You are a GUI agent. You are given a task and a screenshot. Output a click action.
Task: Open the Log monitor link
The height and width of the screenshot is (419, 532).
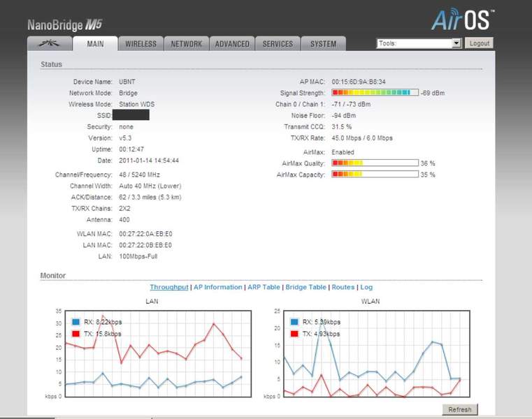pyautogui.click(x=366, y=287)
